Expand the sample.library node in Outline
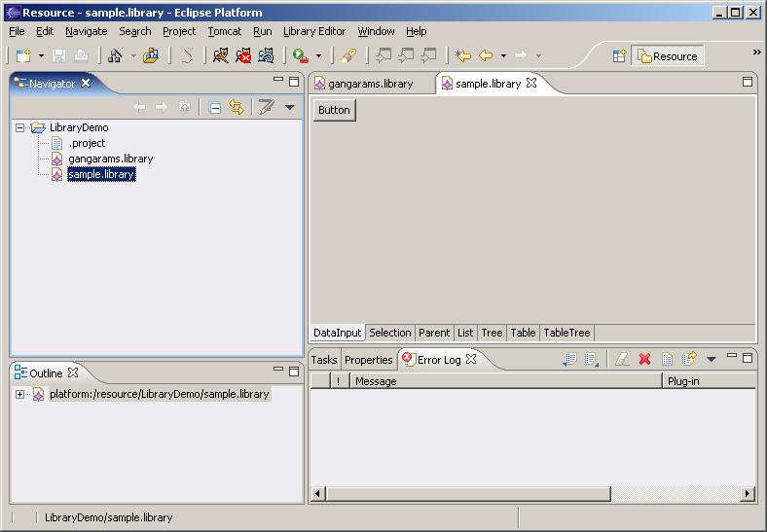This screenshot has width=767, height=532. (20, 394)
